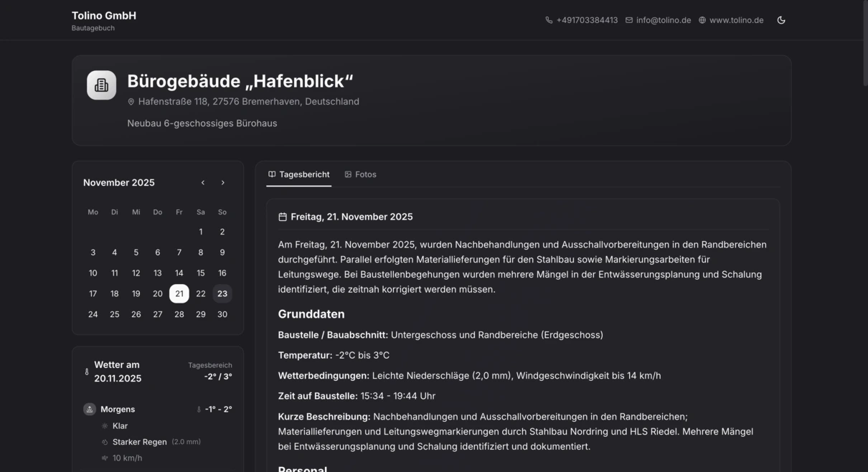This screenshot has height=472, width=868.
Task: Click the thermometer icon in the weather panel
Action: [87, 372]
